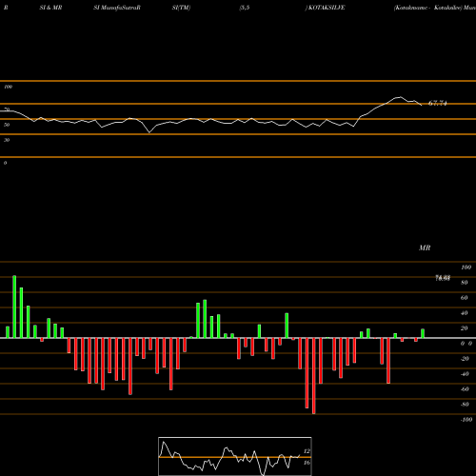476x476 pixels.
Task: Click the tallest green bar in MR chart
Action: coord(14,307)
